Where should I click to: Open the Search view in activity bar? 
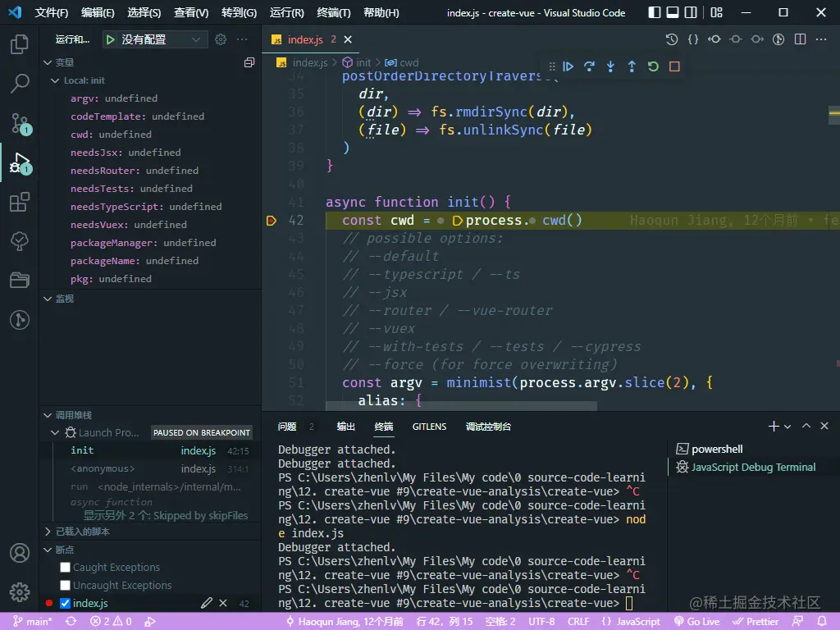pyautogui.click(x=20, y=83)
